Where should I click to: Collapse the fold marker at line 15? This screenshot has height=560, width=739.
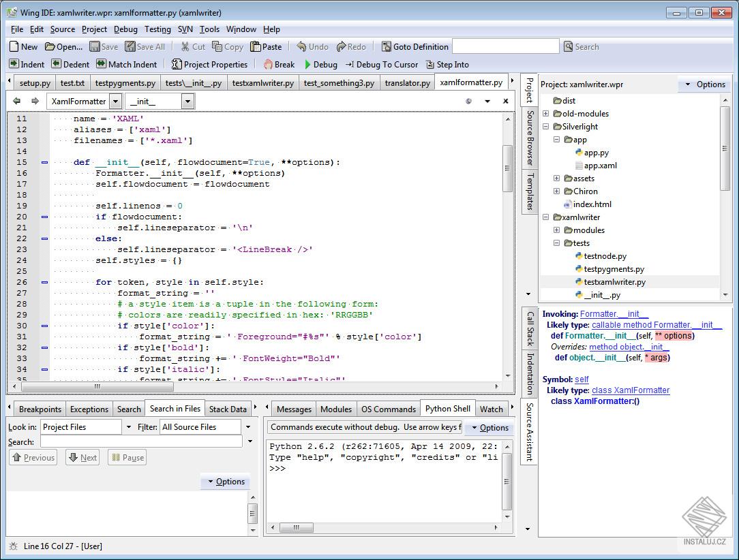click(x=44, y=162)
